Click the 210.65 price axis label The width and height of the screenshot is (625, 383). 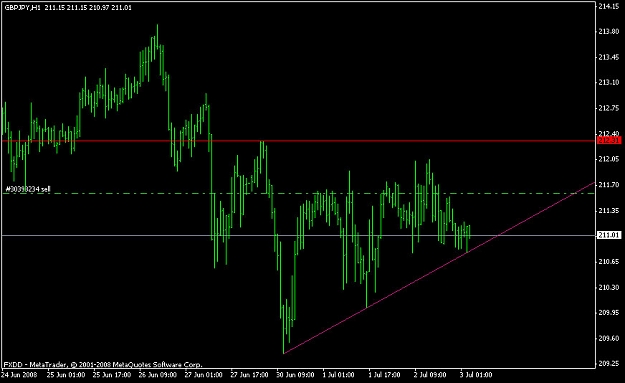(x=609, y=261)
